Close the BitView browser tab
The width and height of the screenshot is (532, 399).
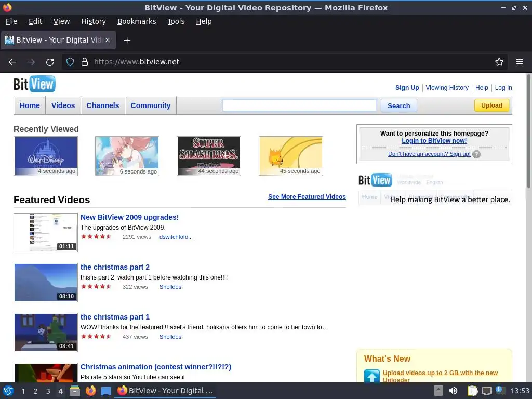coord(108,40)
